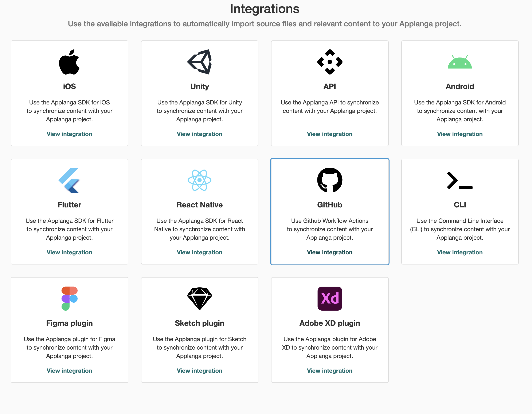Click the 'Use the Applanga SDK for Flutter' description
Screen dimensions: 532x414
69,229
